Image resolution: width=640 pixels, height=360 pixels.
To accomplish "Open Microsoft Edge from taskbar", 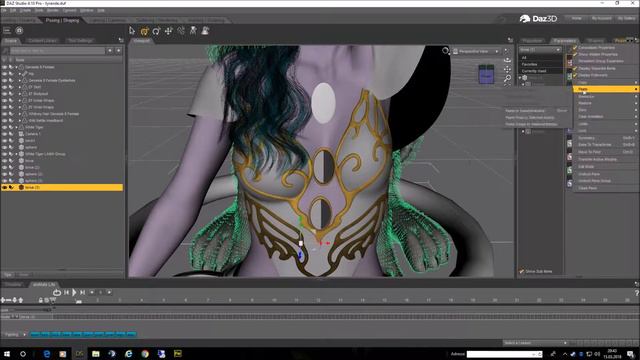I will click(47, 354).
